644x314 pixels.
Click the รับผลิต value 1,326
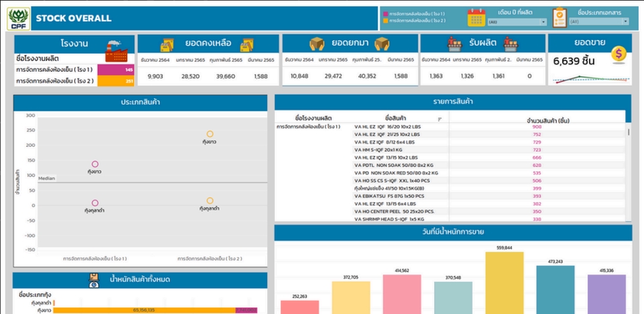[x=467, y=76]
